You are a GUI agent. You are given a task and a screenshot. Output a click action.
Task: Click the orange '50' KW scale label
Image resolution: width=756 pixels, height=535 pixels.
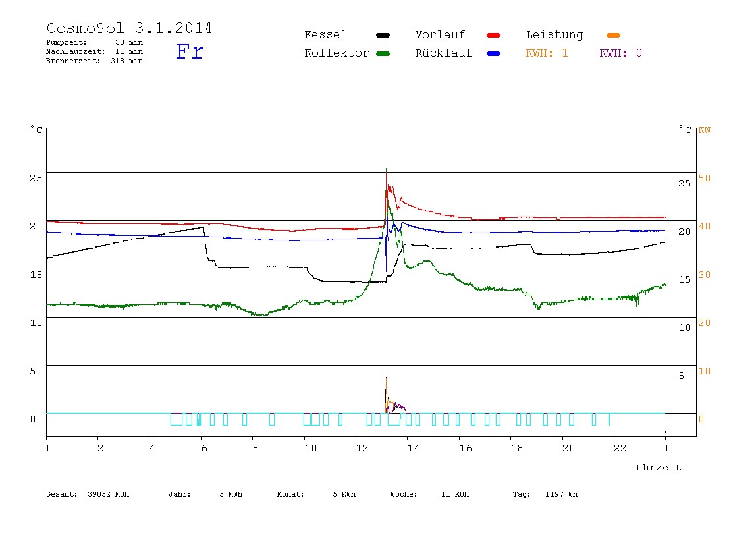tap(705, 178)
